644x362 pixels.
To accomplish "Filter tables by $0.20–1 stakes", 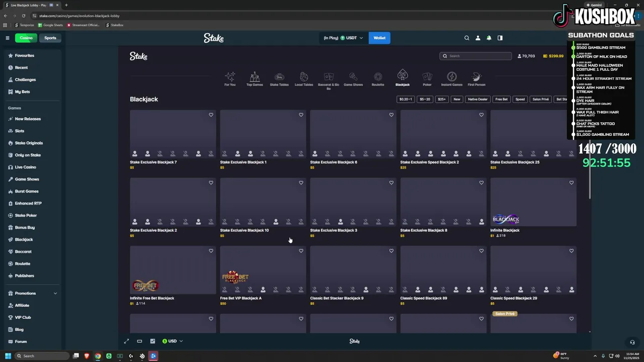I will click(x=406, y=99).
